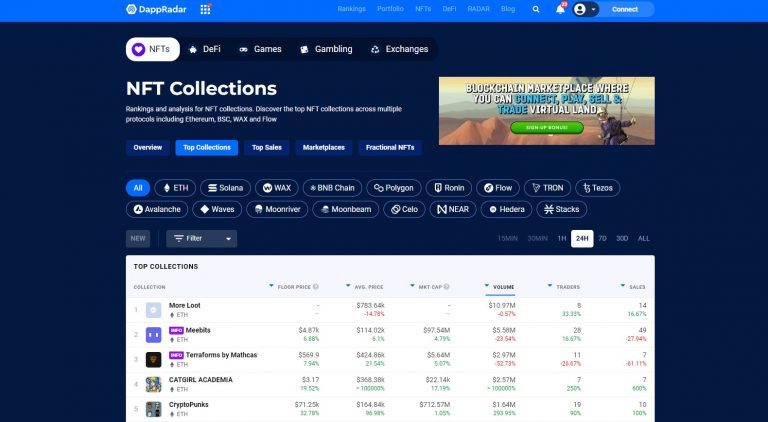Click the CryptoPunks collection icon

pos(153,409)
